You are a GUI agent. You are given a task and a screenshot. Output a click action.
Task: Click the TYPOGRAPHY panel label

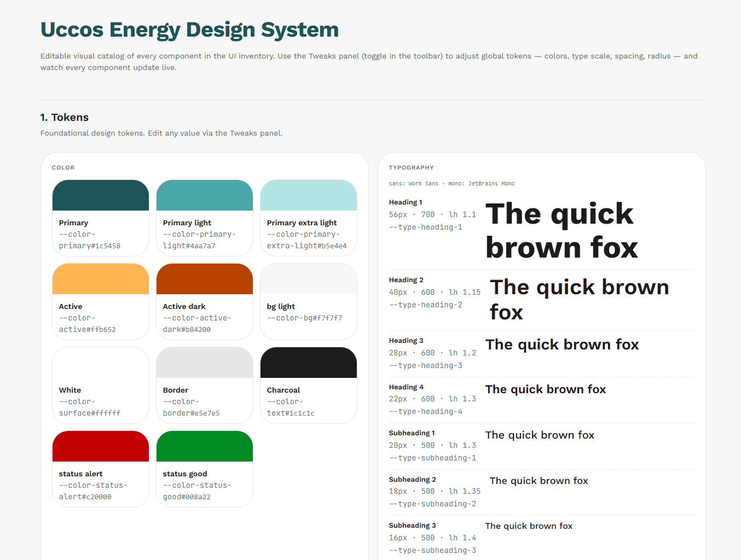[411, 168]
